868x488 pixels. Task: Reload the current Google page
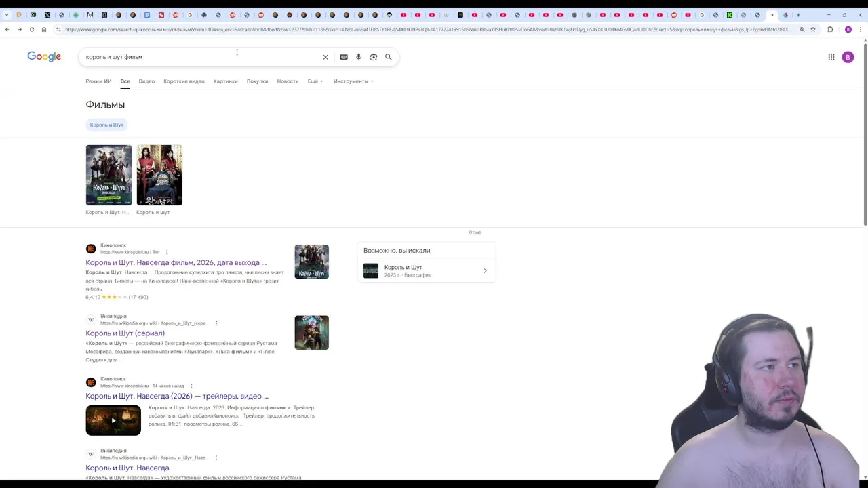pos(32,29)
